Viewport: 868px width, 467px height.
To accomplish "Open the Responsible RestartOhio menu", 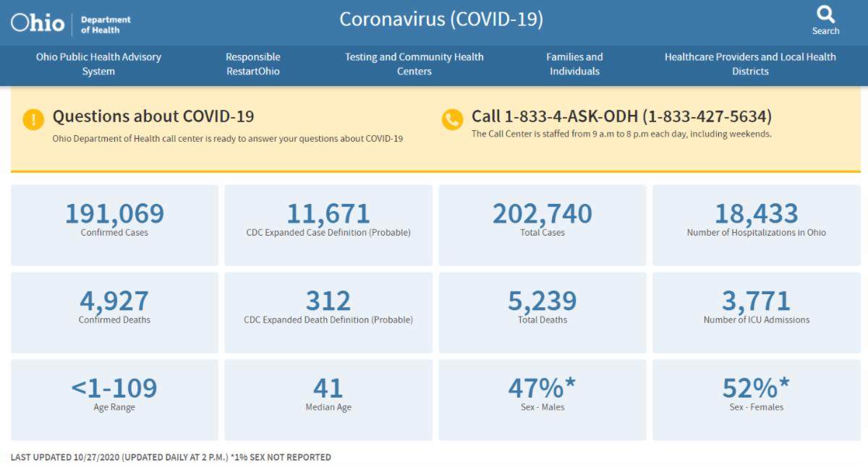I will (252, 64).
